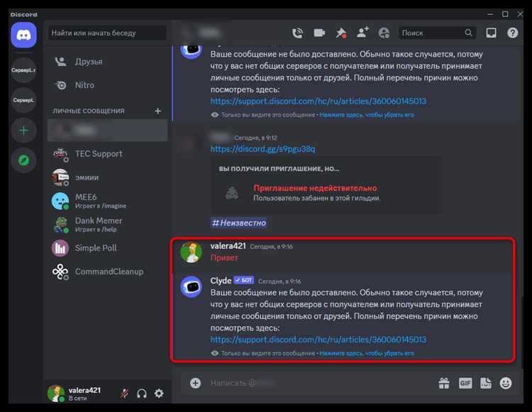
Task: Open the inbox
Action: pyautogui.click(x=491, y=33)
